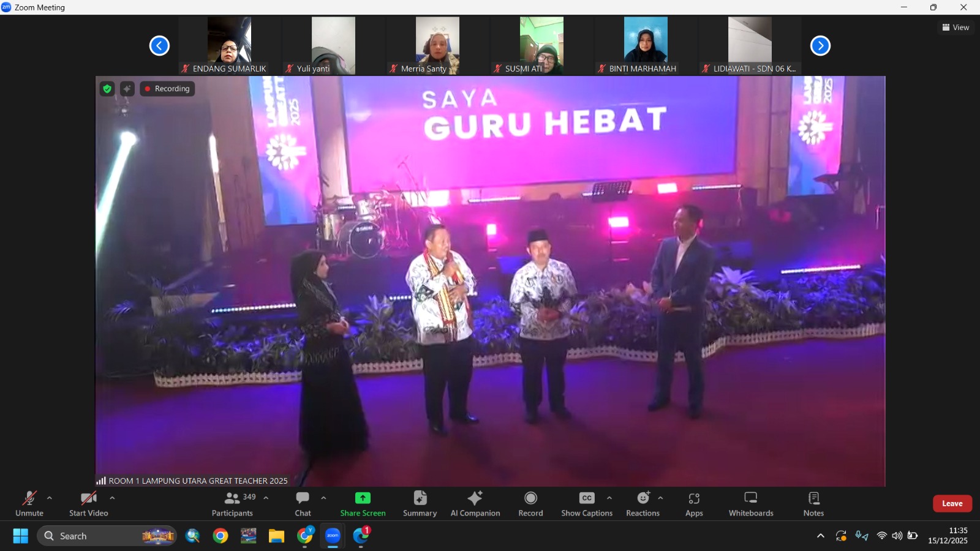Image resolution: width=980 pixels, height=551 pixels.
Task: Select Merria Santy's video thumbnail
Action: click(x=437, y=45)
